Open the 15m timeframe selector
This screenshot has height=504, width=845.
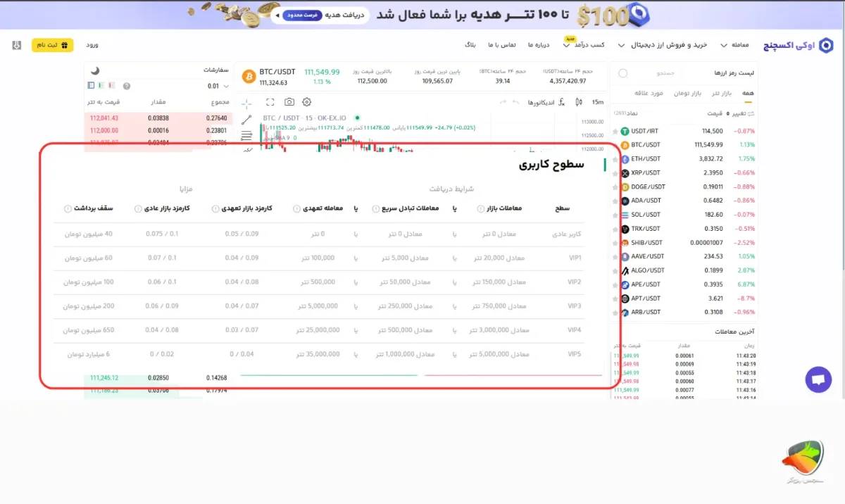(x=598, y=102)
